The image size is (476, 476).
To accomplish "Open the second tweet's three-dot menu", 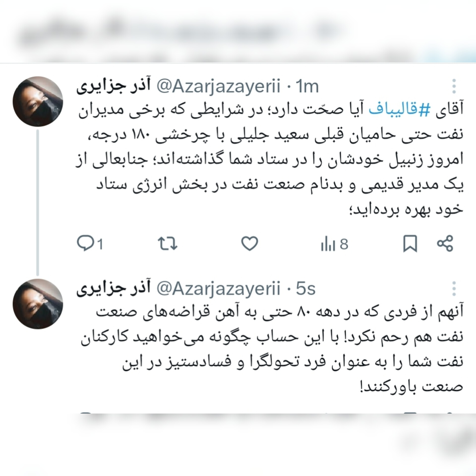I will [x=454, y=289].
